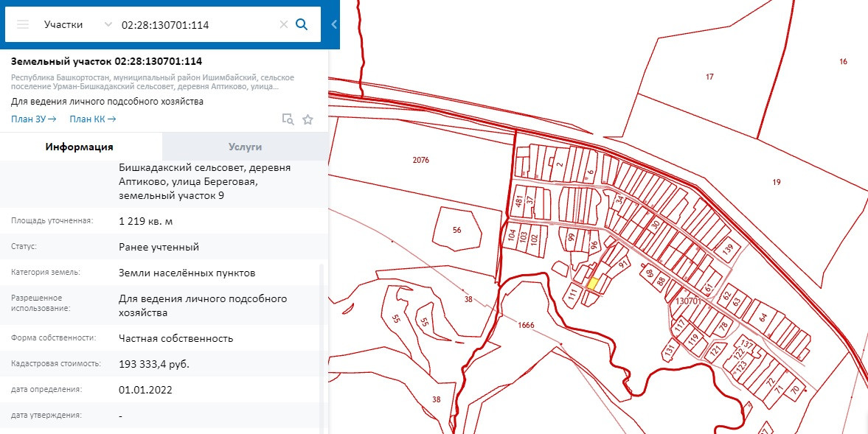Click into the cadastral number search field
The width and height of the screenshot is (868, 434).
[196, 24]
